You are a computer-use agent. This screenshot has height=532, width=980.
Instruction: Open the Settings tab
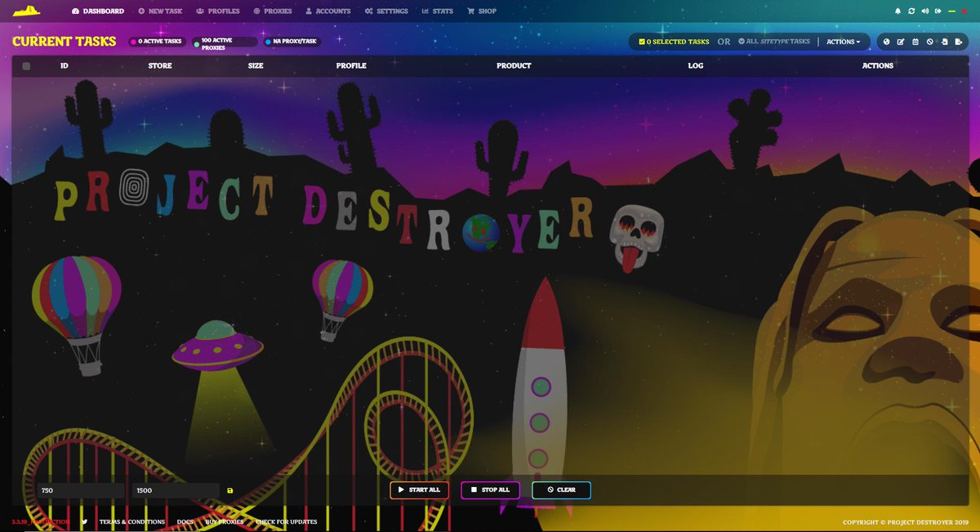pyautogui.click(x=386, y=11)
